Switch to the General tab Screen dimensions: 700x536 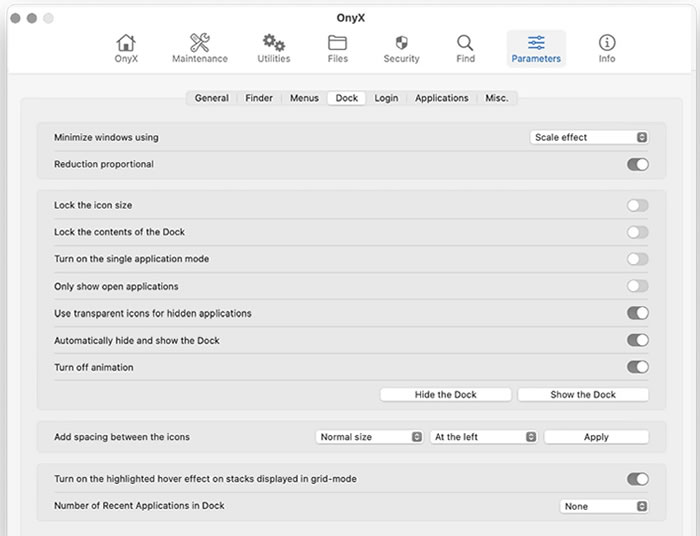tap(212, 98)
